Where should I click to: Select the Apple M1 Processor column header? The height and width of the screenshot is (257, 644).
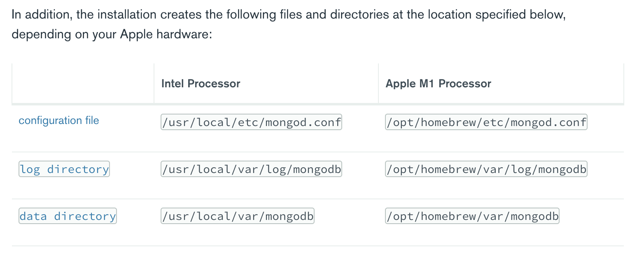[x=438, y=84]
